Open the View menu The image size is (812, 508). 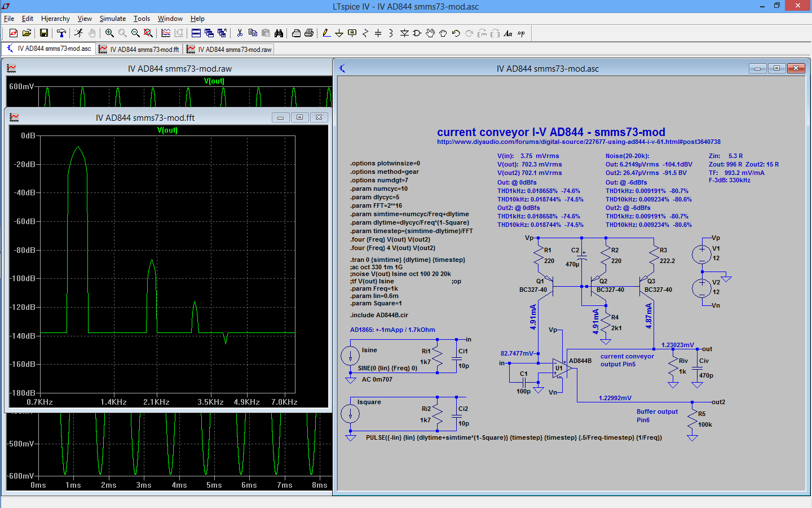pyautogui.click(x=85, y=19)
